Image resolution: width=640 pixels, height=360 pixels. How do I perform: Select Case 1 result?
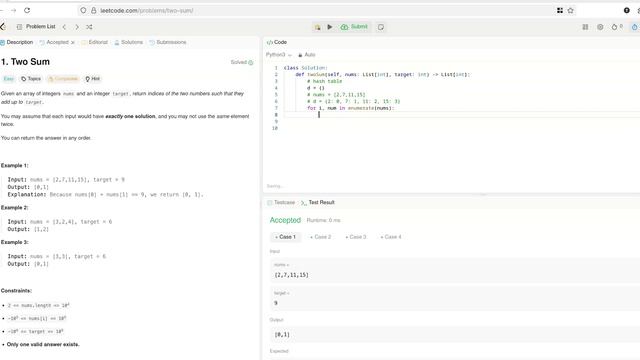[x=285, y=237]
